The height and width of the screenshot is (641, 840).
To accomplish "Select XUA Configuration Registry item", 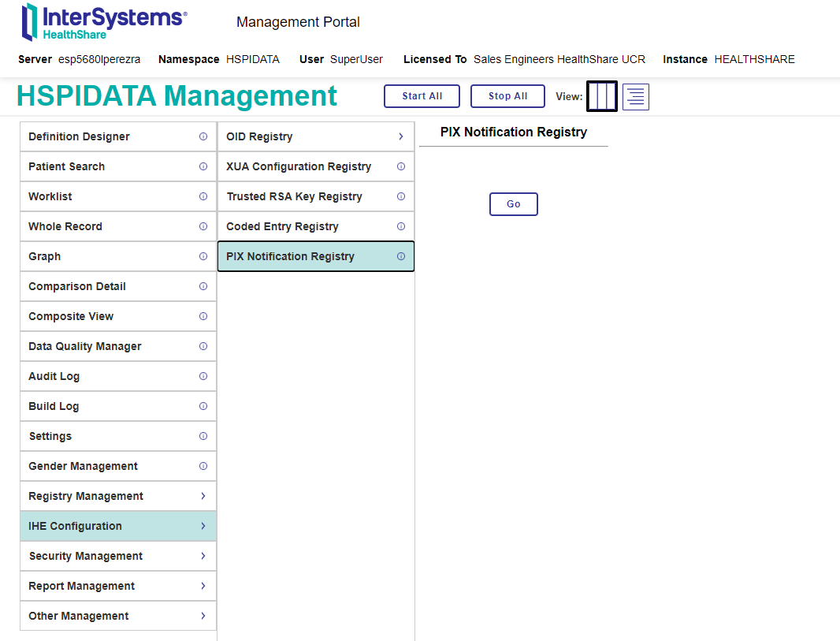I will 315,166.
